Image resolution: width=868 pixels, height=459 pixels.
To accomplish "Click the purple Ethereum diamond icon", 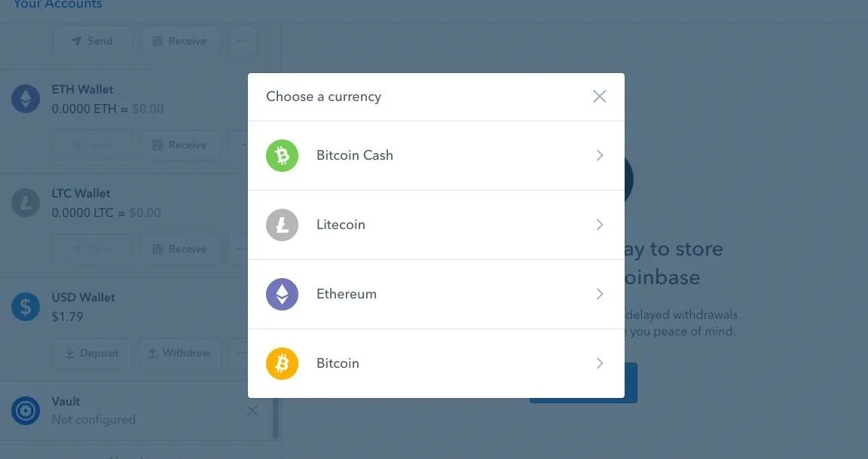I will 282,294.
